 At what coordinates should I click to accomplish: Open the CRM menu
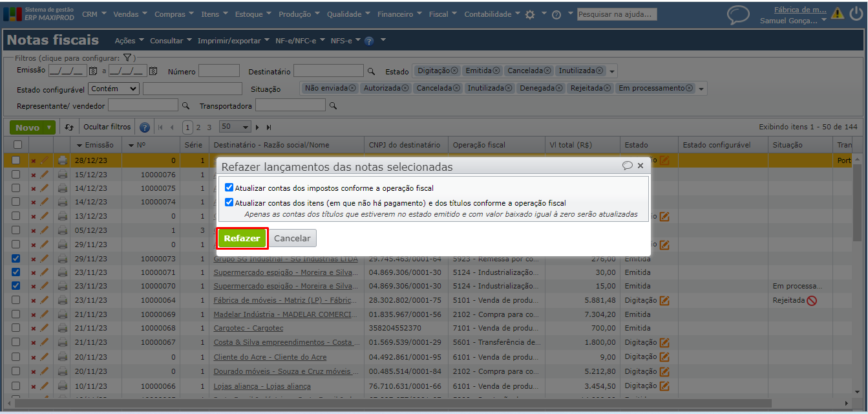point(94,14)
